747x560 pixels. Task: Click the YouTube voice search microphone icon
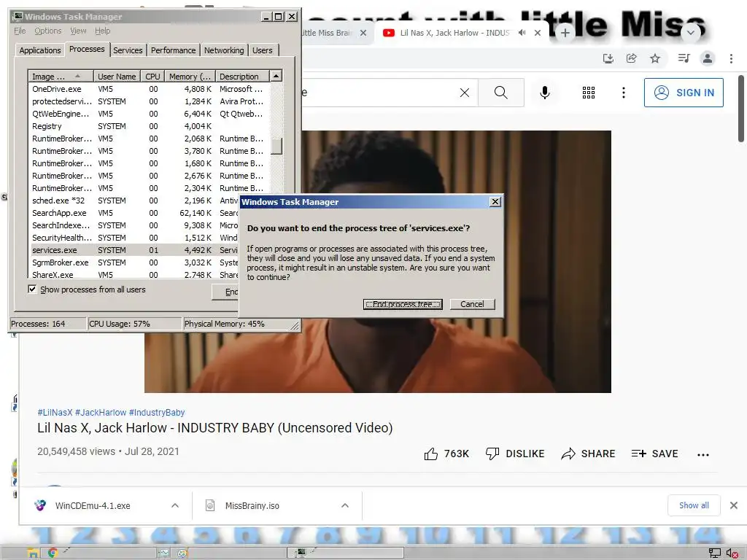(544, 93)
